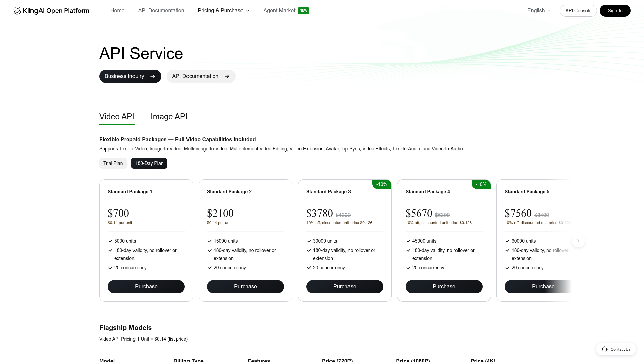Screen dimensions: 644x362
Task: Click the 45000 units check mark
Action: pyautogui.click(x=408, y=241)
